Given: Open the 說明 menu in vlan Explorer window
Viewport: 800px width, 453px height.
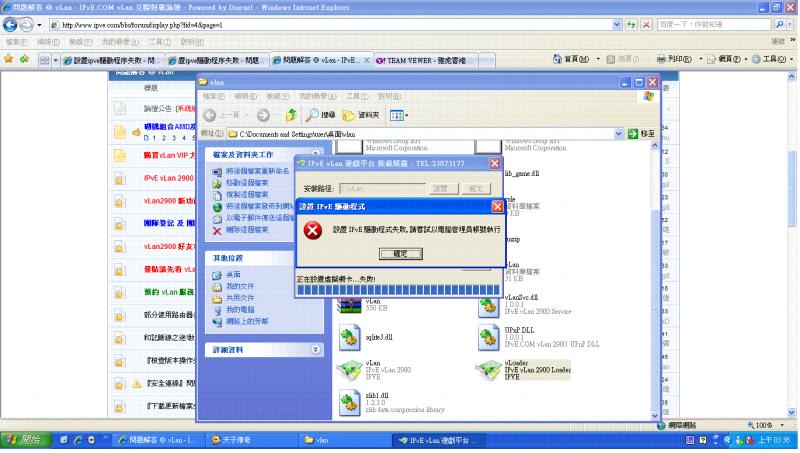Looking at the screenshot, I should [x=389, y=96].
